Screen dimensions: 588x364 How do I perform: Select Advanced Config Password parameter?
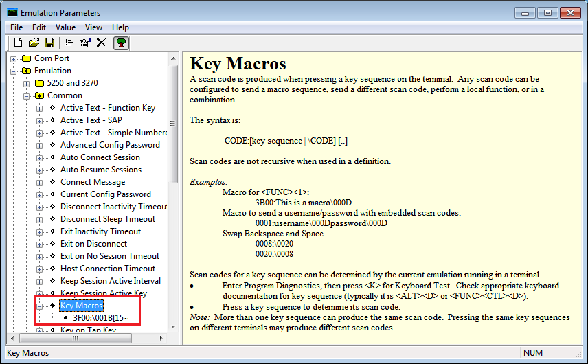point(110,145)
